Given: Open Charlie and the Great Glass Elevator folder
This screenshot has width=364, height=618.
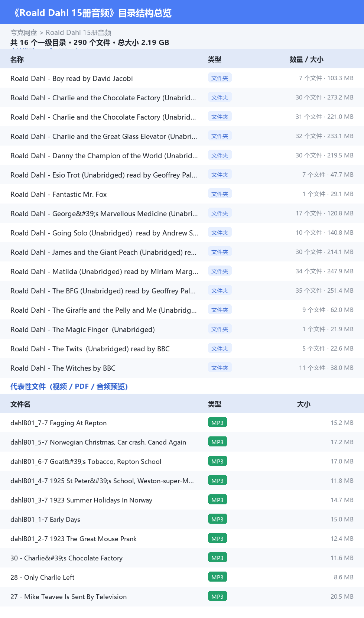Looking at the screenshot, I should click(x=104, y=136).
